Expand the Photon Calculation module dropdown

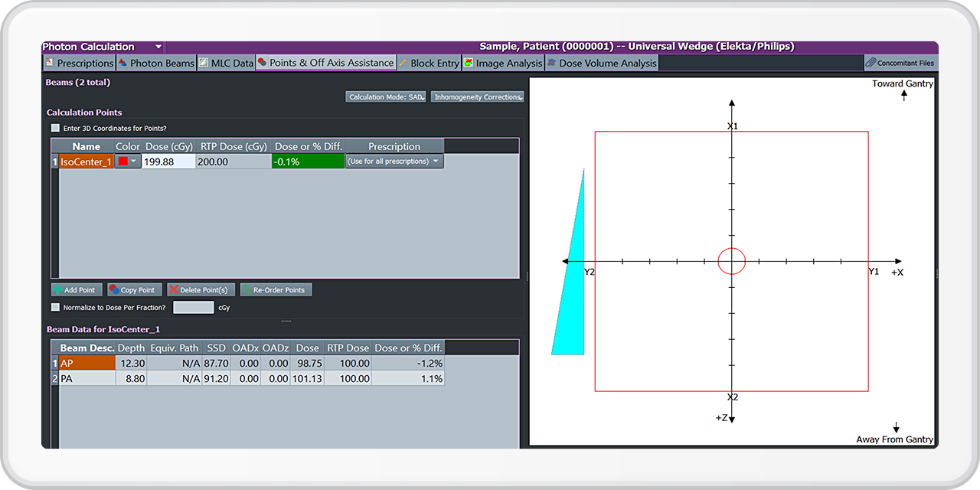(158, 47)
